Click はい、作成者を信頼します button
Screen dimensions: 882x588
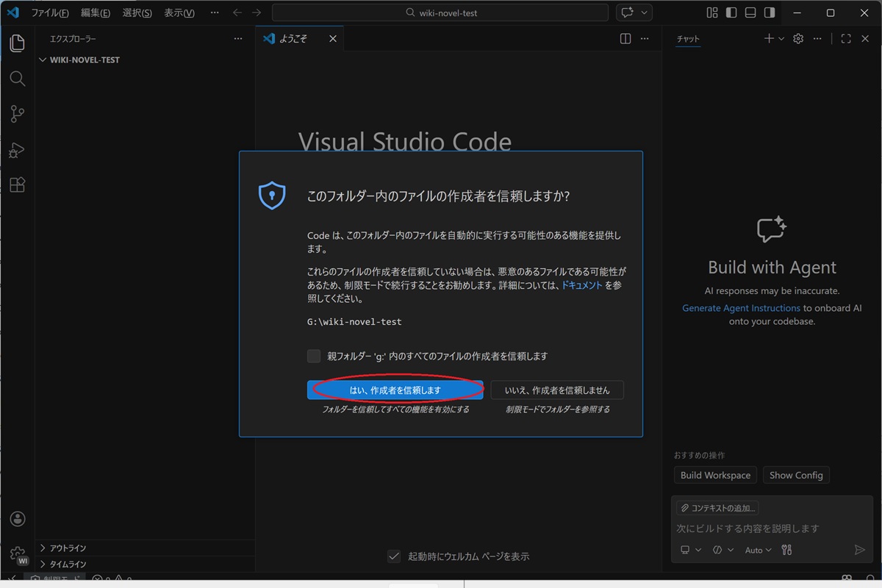[395, 390]
